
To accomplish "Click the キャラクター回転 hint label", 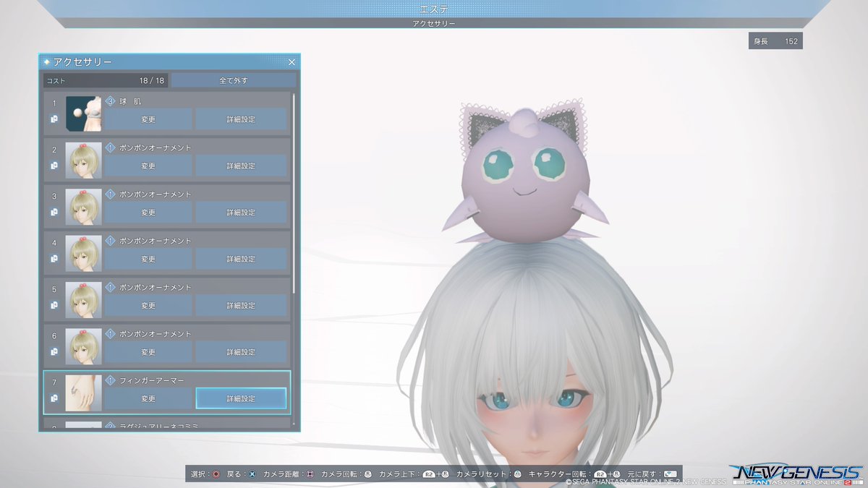I will tap(558, 474).
